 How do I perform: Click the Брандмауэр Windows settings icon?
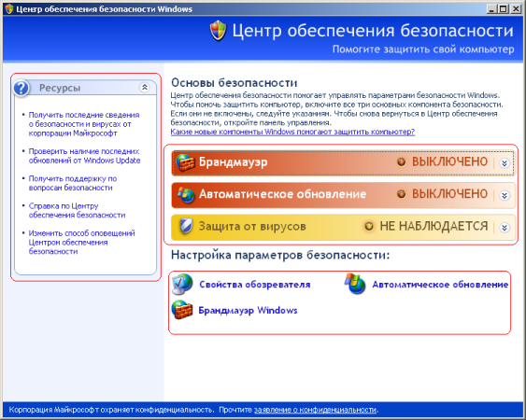coord(182,310)
